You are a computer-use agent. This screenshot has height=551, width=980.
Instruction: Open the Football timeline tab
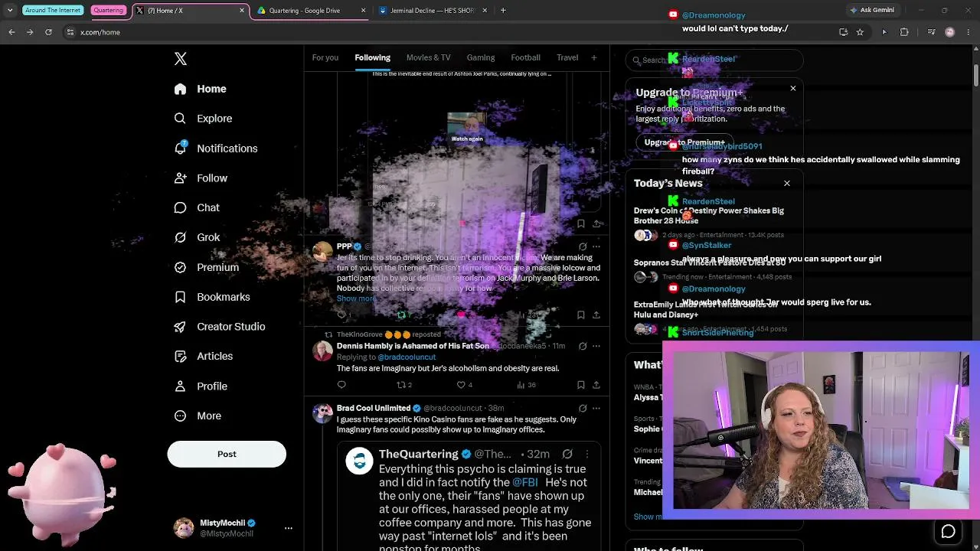pyautogui.click(x=525, y=57)
